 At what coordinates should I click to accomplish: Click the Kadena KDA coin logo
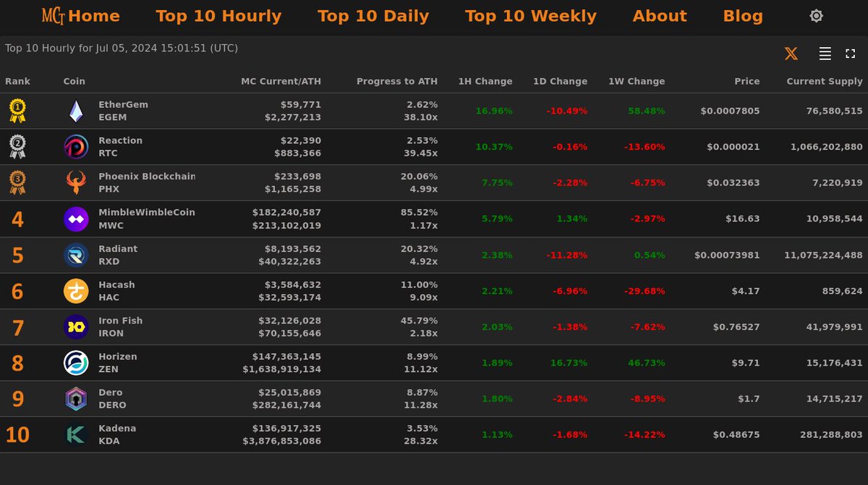click(76, 434)
